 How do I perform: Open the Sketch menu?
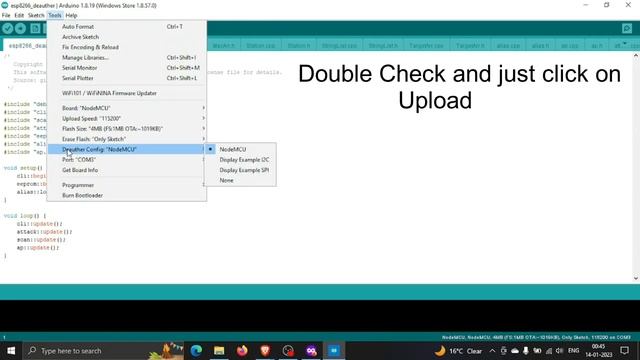tap(36, 16)
